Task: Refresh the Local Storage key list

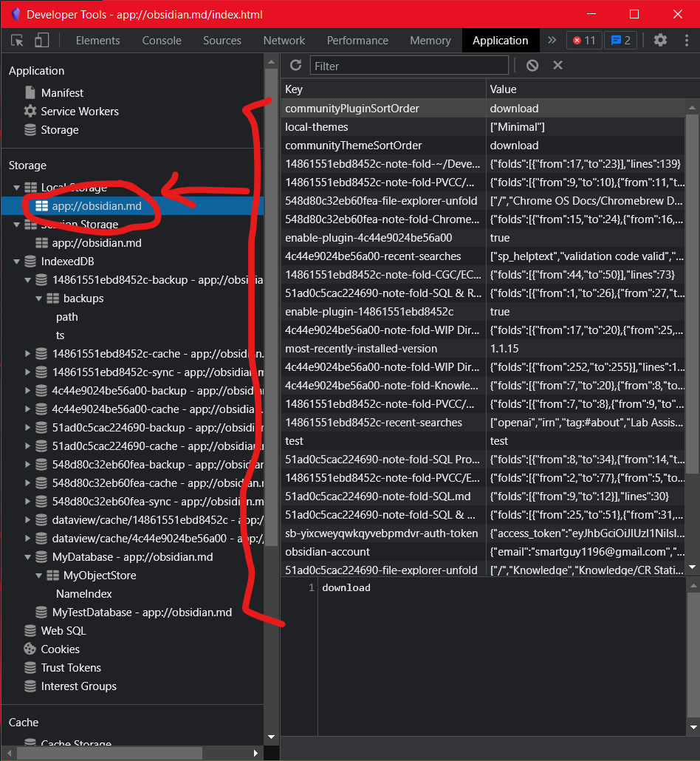Action: click(x=295, y=65)
